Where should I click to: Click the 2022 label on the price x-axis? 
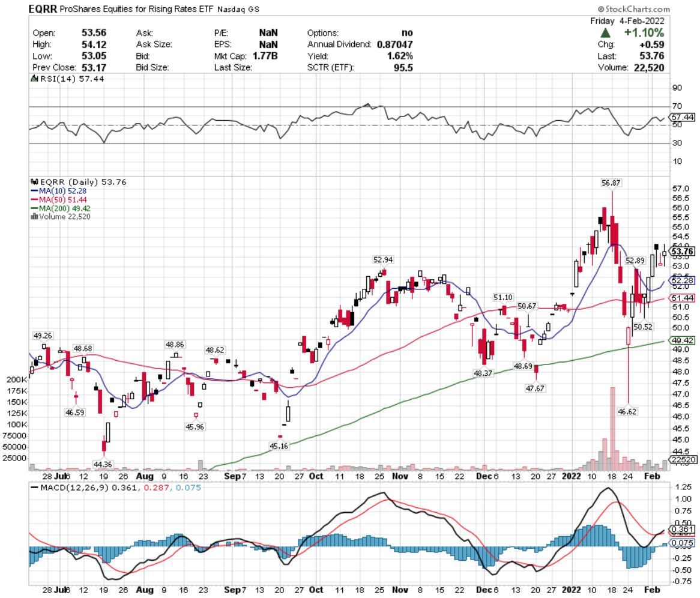pyautogui.click(x=572, y=476)
